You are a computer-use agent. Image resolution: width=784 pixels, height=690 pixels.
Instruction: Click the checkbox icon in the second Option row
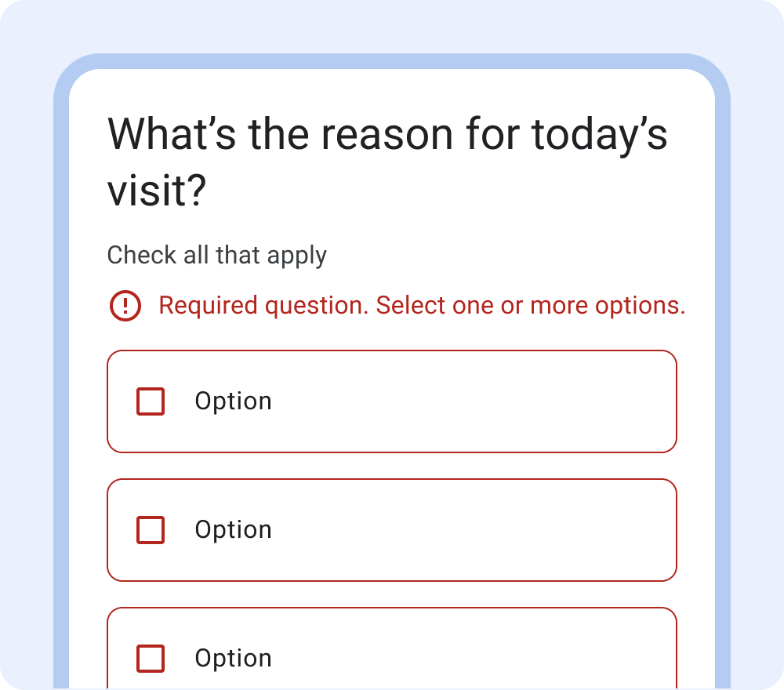pyautogui.click(x=150, y=529)
